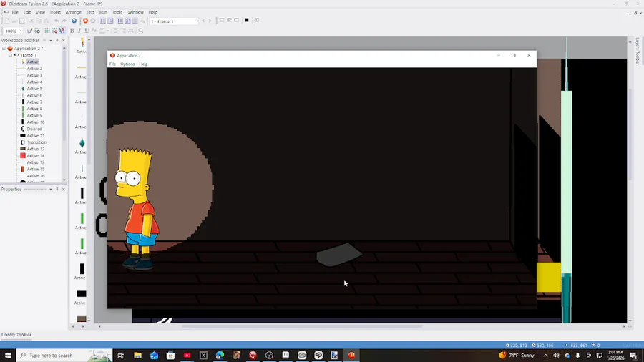
Task: Open the Layers Toolbar side tab
Action: pos(638,52)
